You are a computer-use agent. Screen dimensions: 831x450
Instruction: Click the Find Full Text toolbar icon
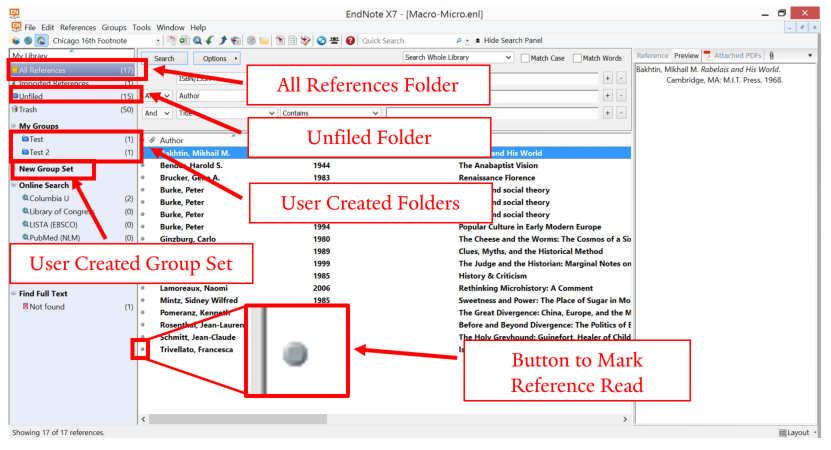click(x=236, y=41)
